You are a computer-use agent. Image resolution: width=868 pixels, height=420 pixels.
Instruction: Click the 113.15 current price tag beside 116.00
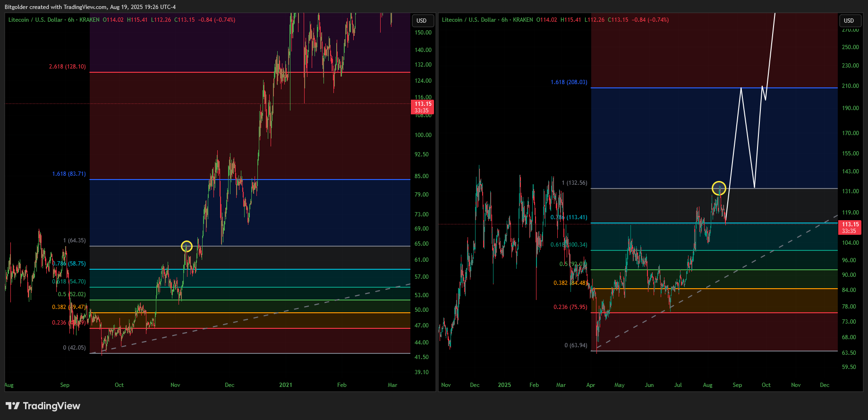point(422,107)
